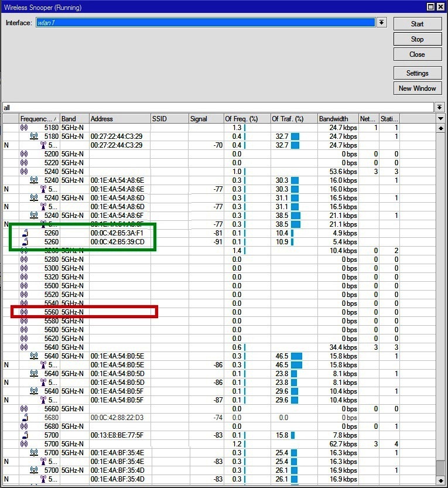Open the column chooser dropdown at header right
The height and width of the screenshot is (488, 448).
click(x=440, y=118)
